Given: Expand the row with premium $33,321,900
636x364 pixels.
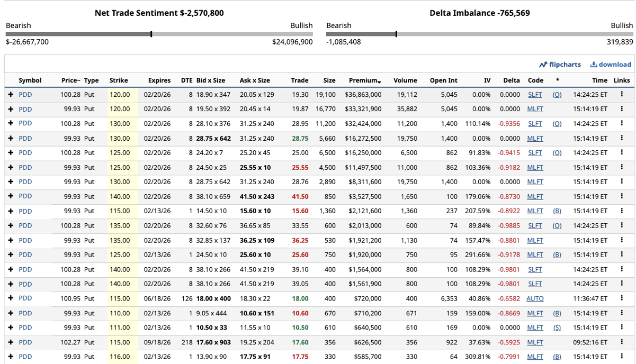Looking at the screenshot, I should [x=11, y=110].
